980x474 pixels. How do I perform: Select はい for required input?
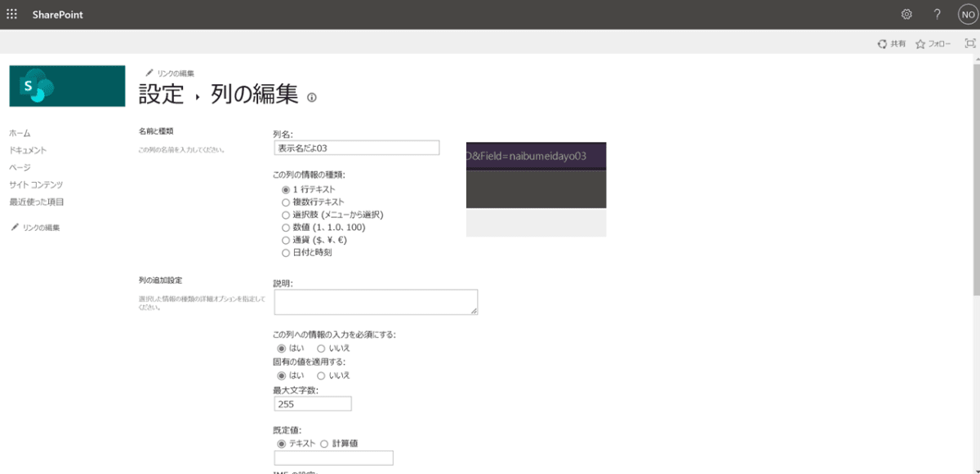[282, 348]
